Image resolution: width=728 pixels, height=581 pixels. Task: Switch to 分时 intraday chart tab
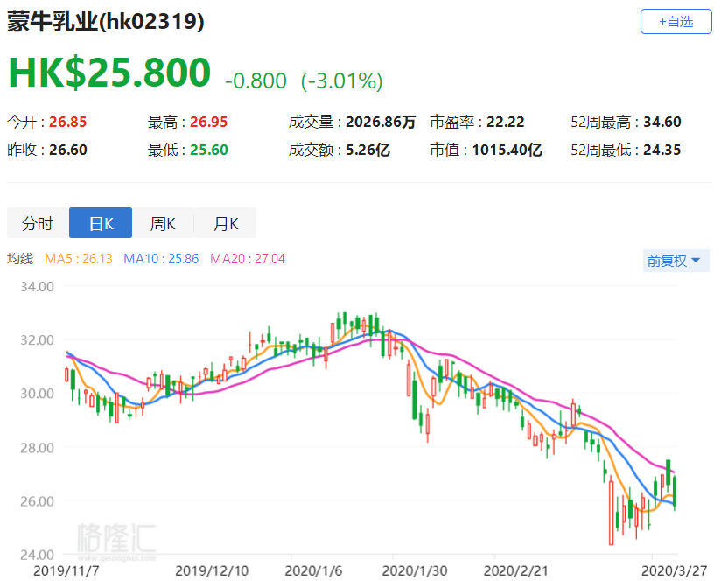(38, 223)
